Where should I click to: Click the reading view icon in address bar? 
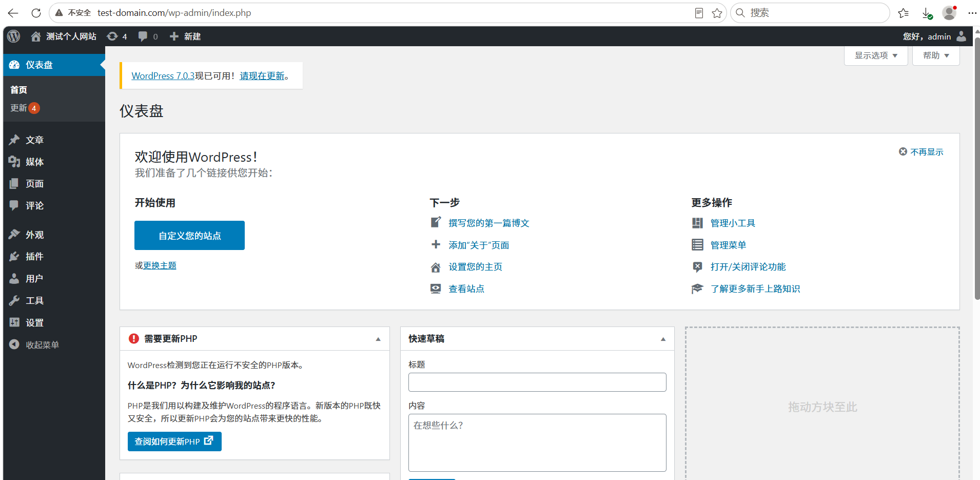(699, 13)
